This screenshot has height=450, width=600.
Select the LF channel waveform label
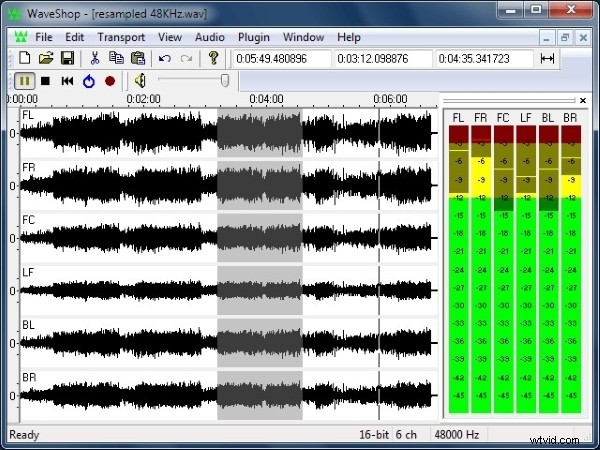(x=28, y=272)
